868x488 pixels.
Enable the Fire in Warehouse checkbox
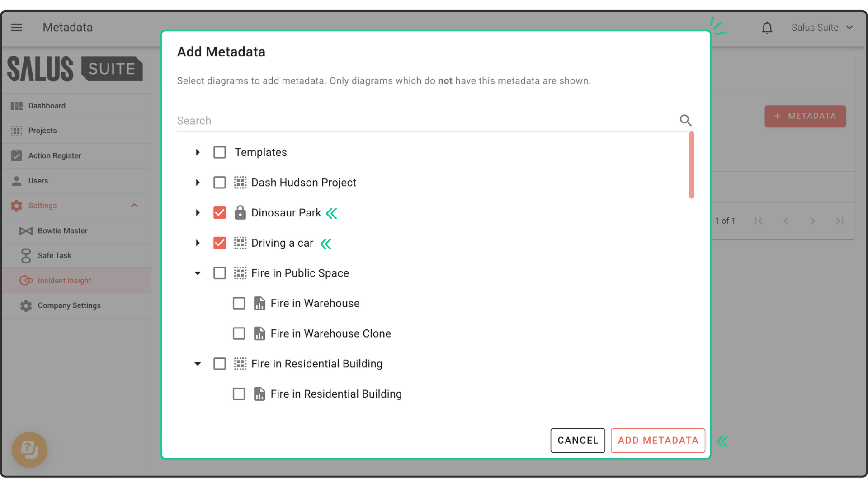[x=239, y=304]
